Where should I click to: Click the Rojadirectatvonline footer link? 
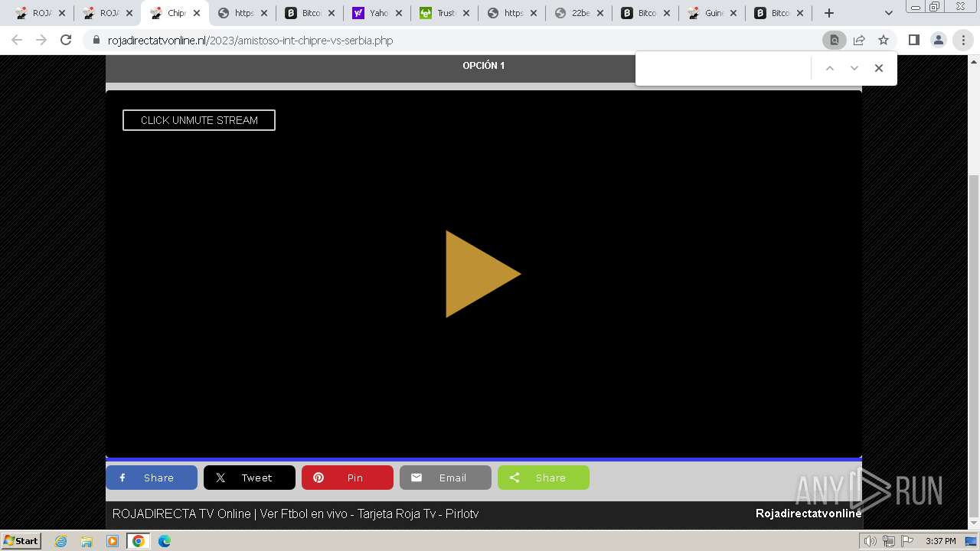click(808, 514)
